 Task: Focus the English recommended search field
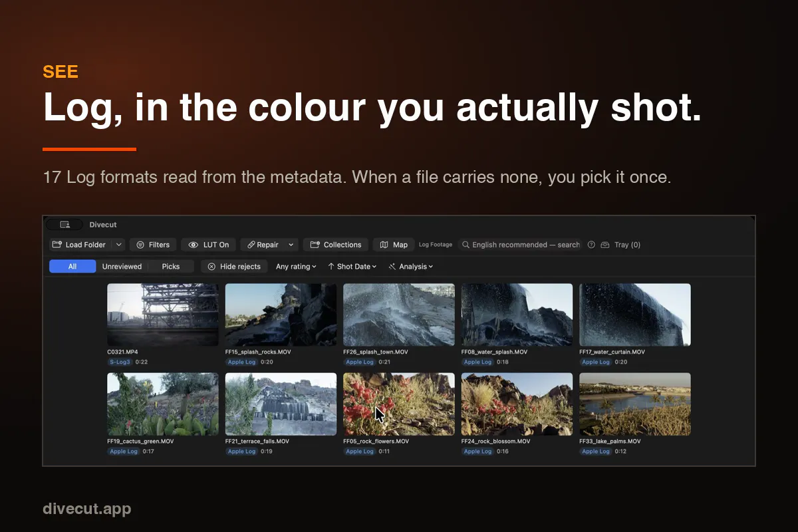[519, 245]
